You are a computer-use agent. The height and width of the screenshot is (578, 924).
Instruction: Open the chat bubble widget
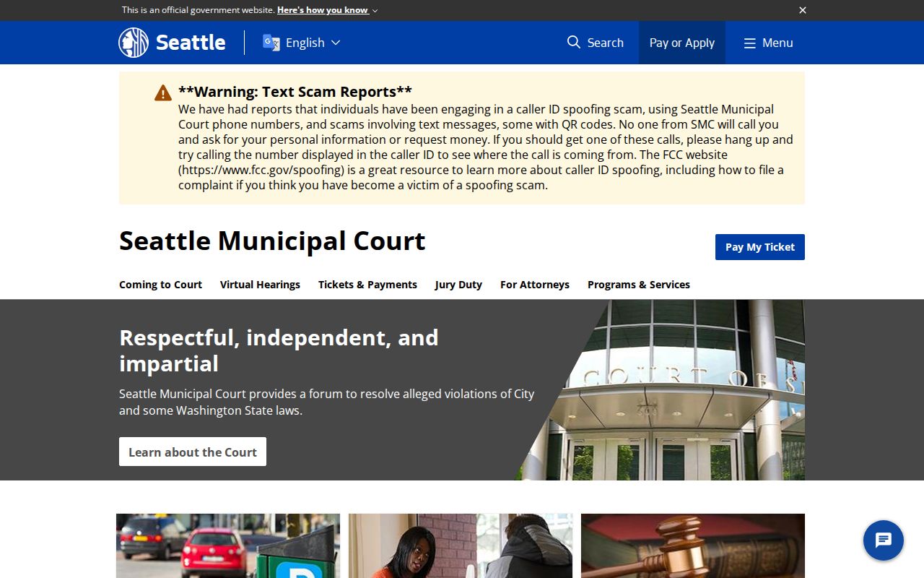pos(884,540)
